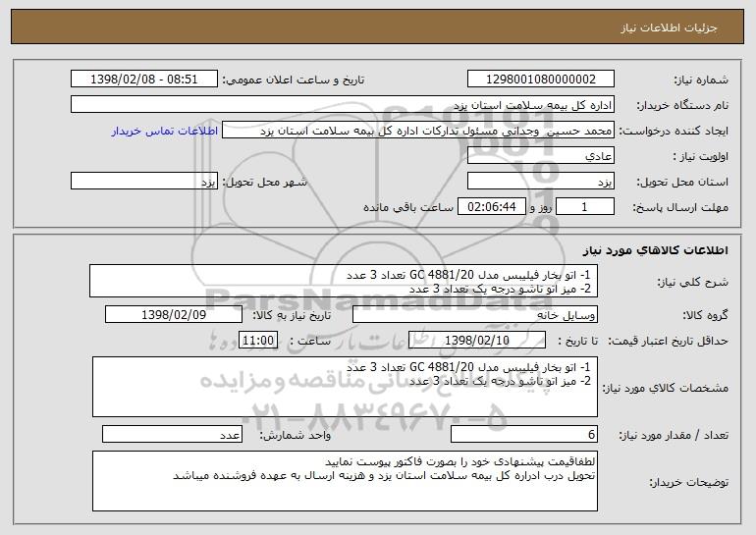The image size is (756, 535).
Task: Select the text ساعت باقی مانده
Action: tap(407, 207)
